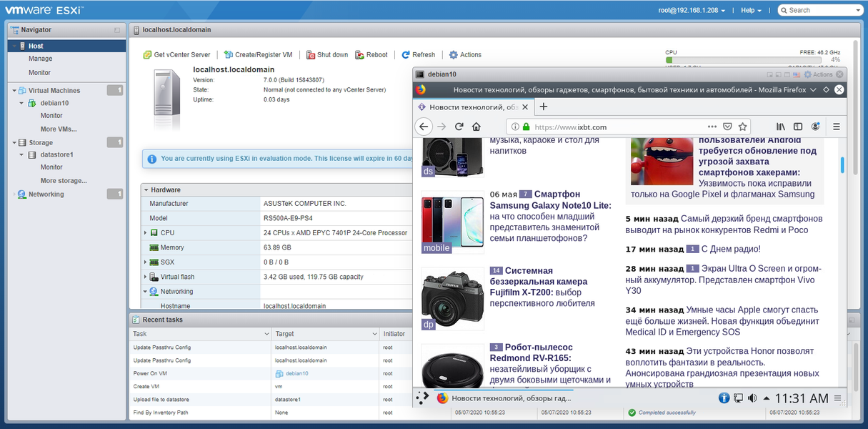Collapse the Networking hardware row
This screenshot has width=868, height=429.
tap(146, 292)
